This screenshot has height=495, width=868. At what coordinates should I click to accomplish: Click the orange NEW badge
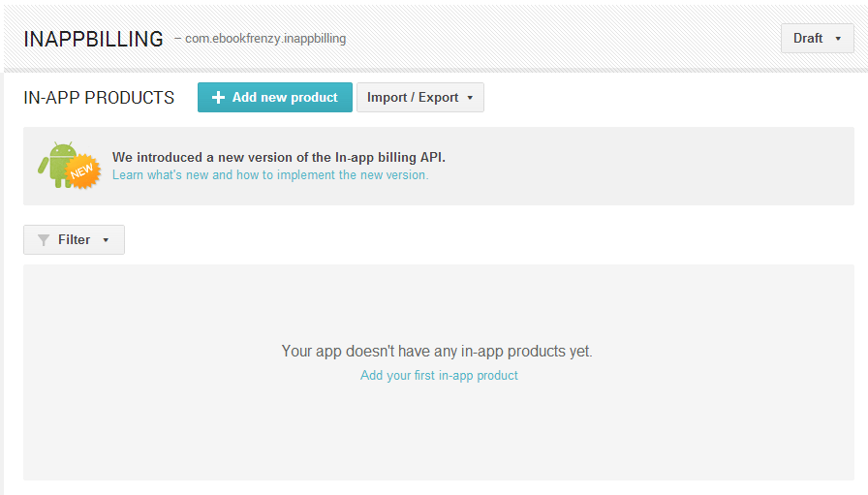pos(83,171)
